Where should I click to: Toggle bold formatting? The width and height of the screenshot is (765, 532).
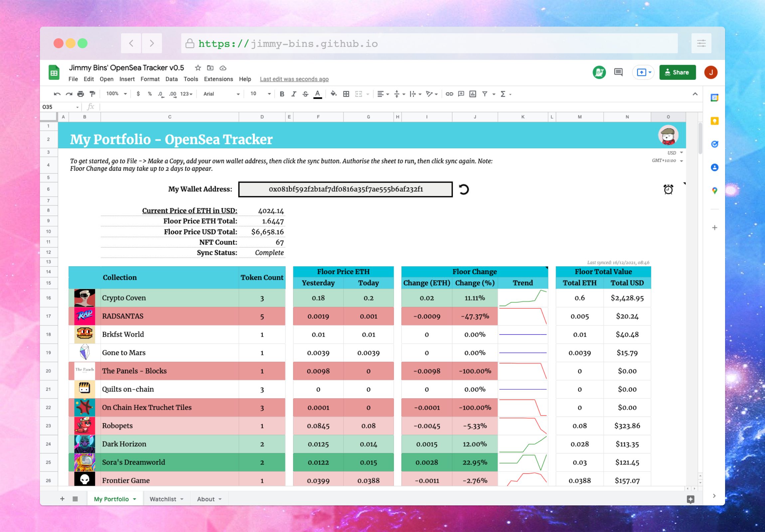(282, 94)
